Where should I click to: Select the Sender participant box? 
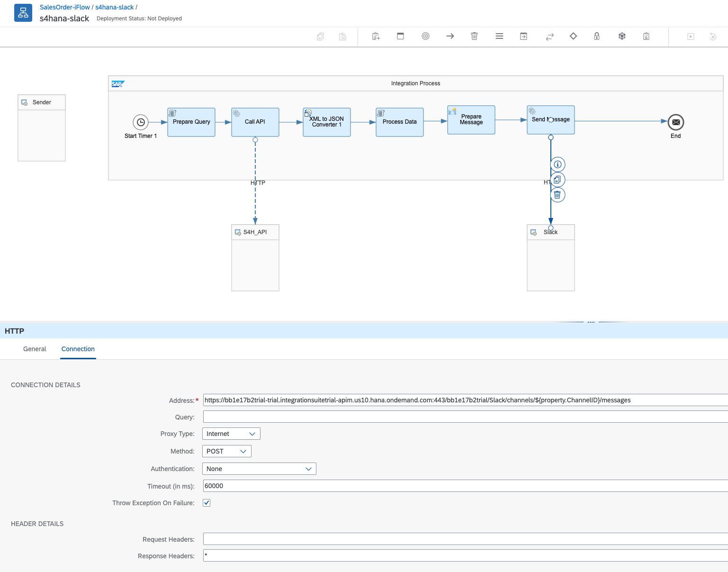coord(42,128)
